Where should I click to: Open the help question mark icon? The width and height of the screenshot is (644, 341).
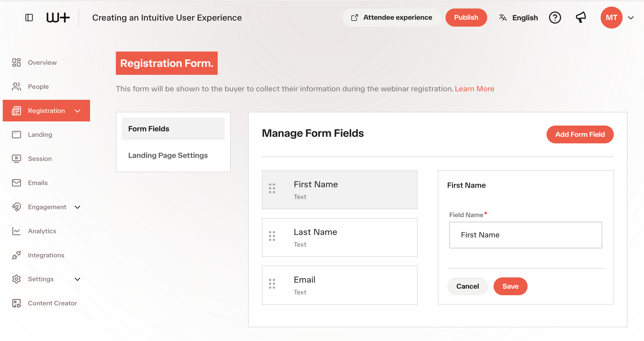[555, 18]
